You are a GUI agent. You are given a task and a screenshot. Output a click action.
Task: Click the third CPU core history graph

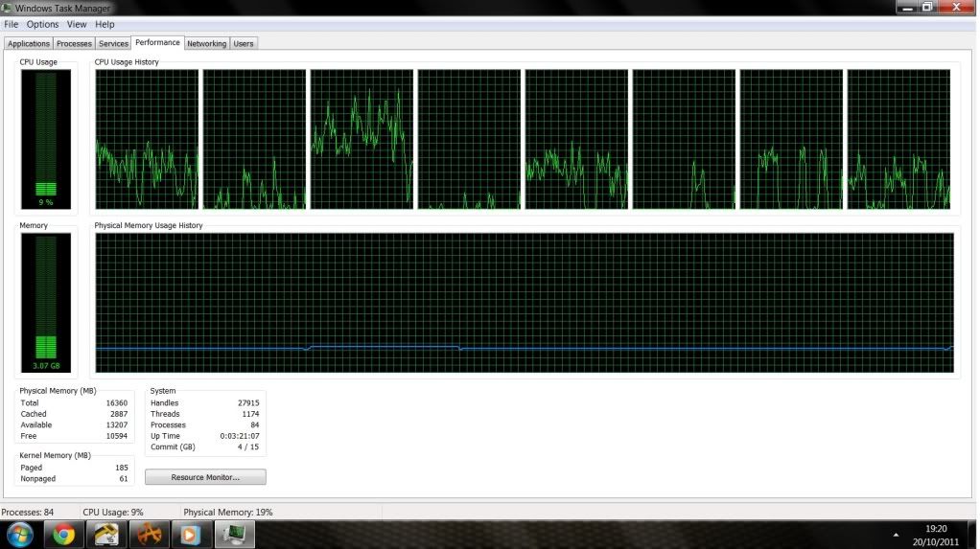coord(362,139)
